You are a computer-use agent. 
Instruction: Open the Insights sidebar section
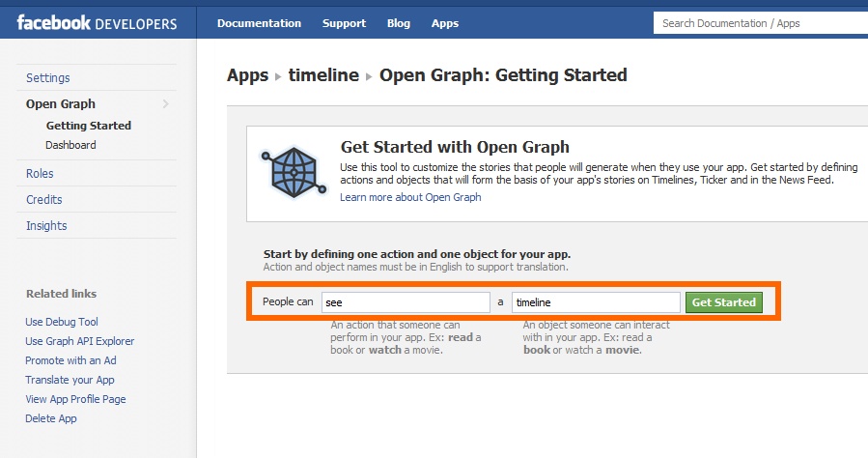pyautogui.click(x=46, y=225)
